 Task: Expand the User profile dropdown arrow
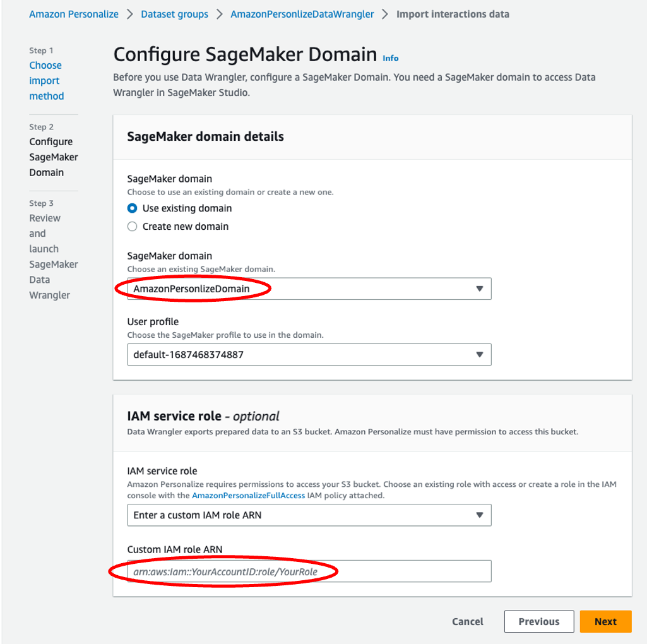coord(480,355)
